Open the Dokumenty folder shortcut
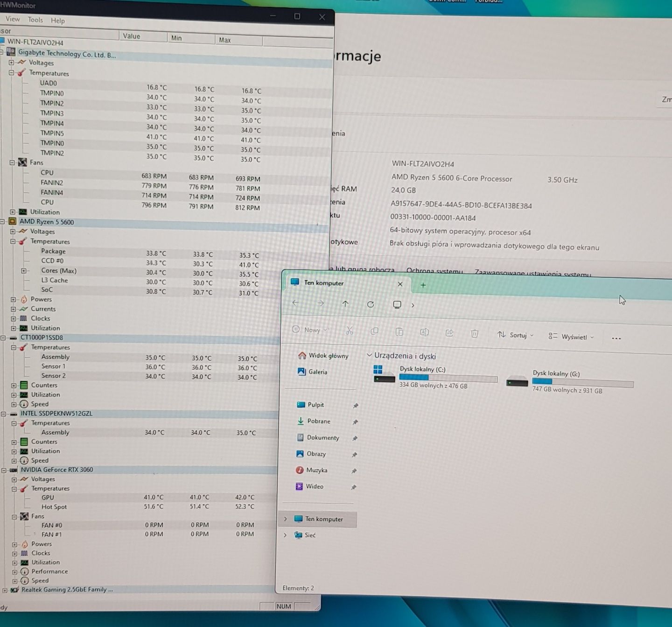The image size is (672, 627). (x=318, y=437)
